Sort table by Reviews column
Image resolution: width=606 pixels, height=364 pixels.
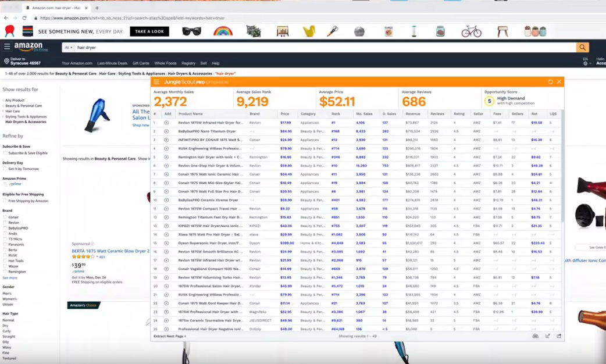437,114
